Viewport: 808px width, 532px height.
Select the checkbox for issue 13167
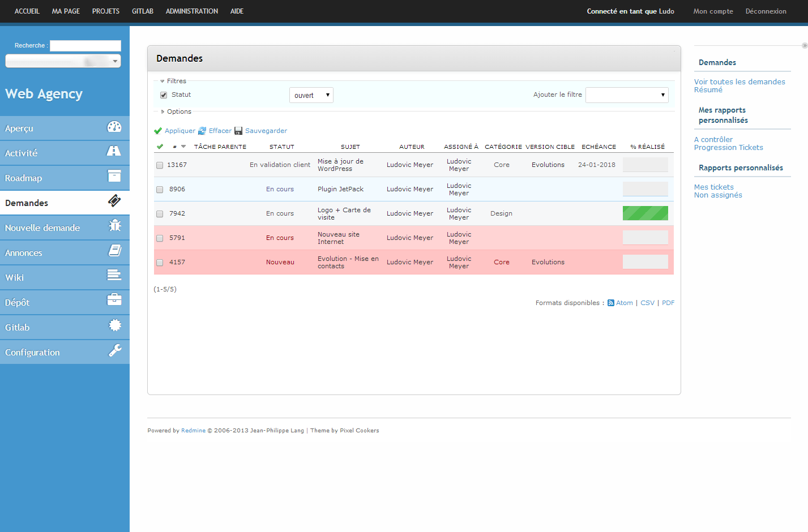click(x=160, y=165)
